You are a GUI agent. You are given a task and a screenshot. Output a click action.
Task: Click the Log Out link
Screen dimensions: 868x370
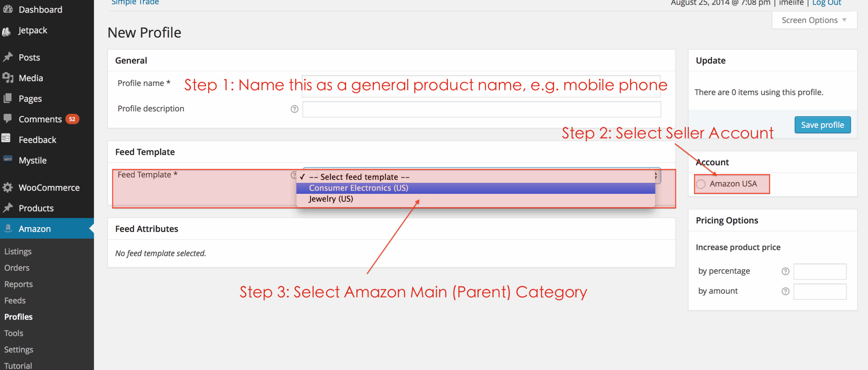coord(826,3)
